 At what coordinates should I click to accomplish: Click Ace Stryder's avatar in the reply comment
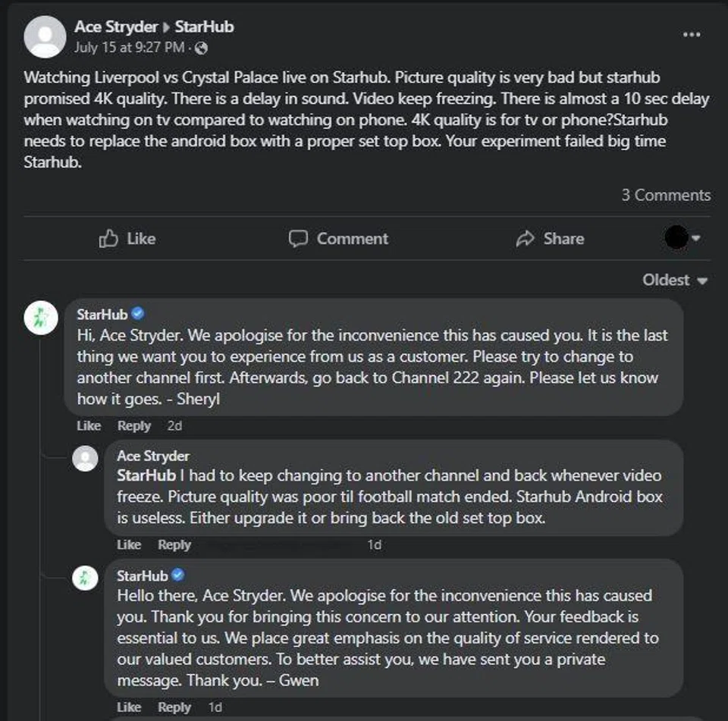85,459
